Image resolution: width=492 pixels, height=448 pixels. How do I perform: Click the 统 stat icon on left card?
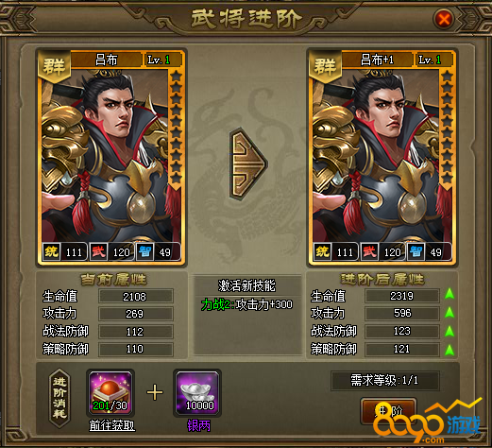pyautogui.click(x=51, y=251)
